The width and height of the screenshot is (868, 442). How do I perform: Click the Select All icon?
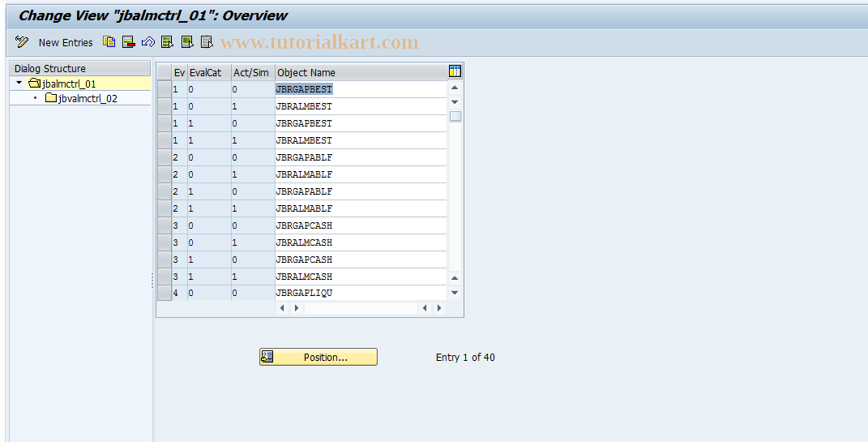coord(167,42)
